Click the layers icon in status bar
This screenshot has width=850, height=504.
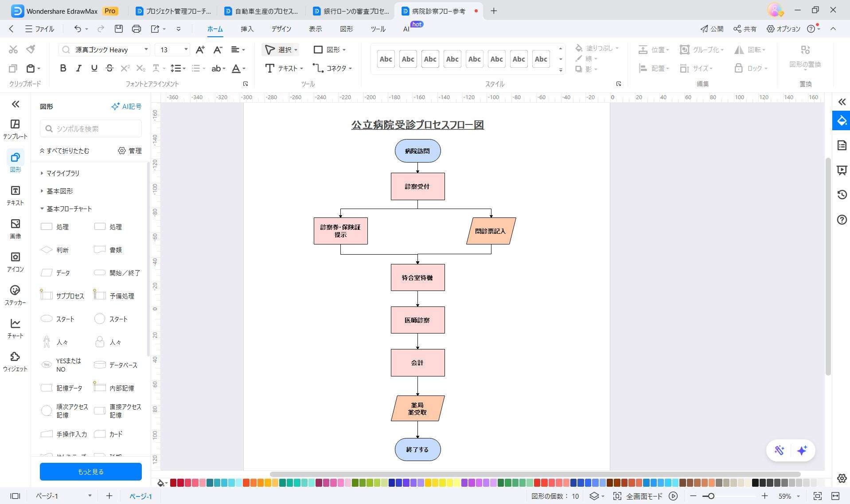click(x=594, y=496)
